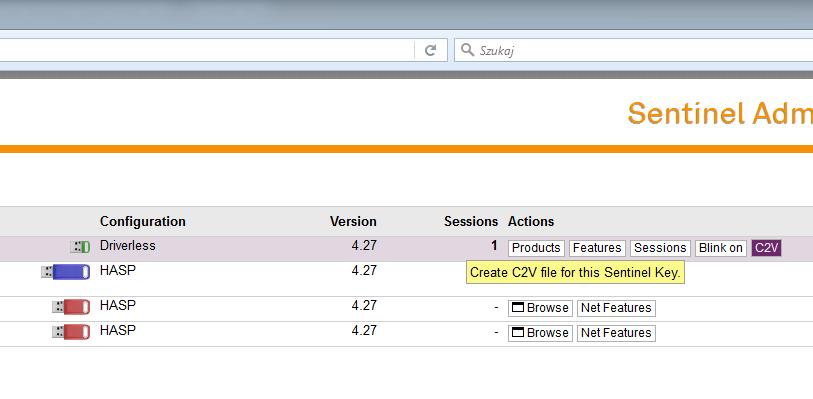Viewport: 813px width, 399px height.
Task: Click the Sentinel Admin heading
Action: (x=720, y=113)
